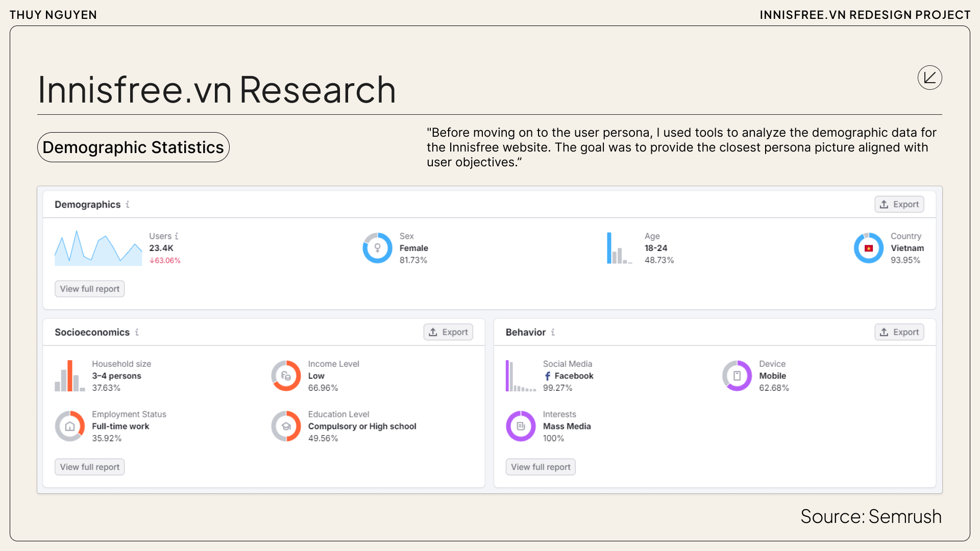Open info tooltip next to Users label
This screenshot has width=980, height=551.
pos(177,236)
